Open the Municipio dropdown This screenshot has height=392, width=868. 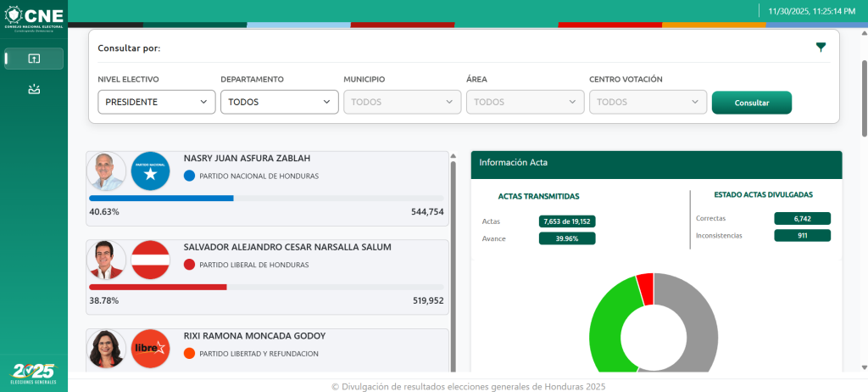click(x=403, y=102)
